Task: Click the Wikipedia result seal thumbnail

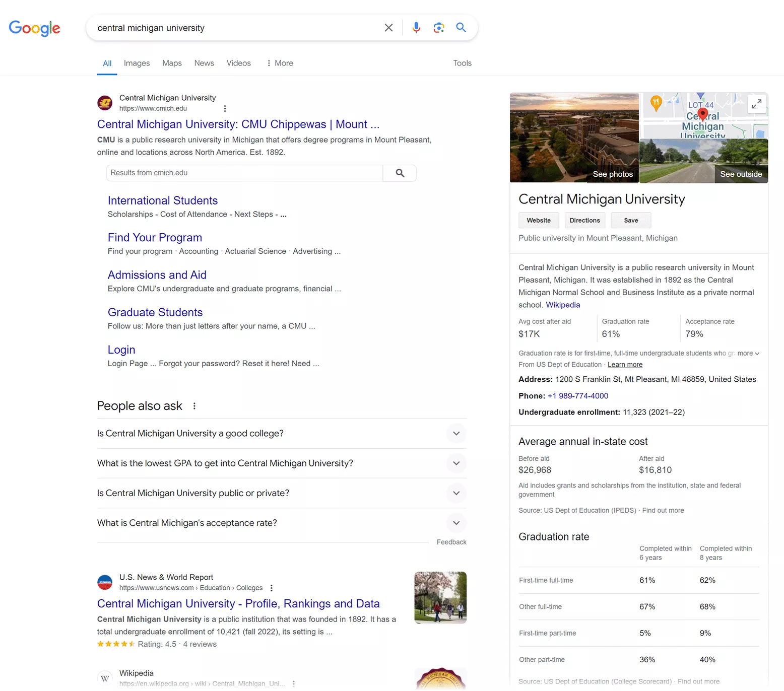Action: coord(440,678)
